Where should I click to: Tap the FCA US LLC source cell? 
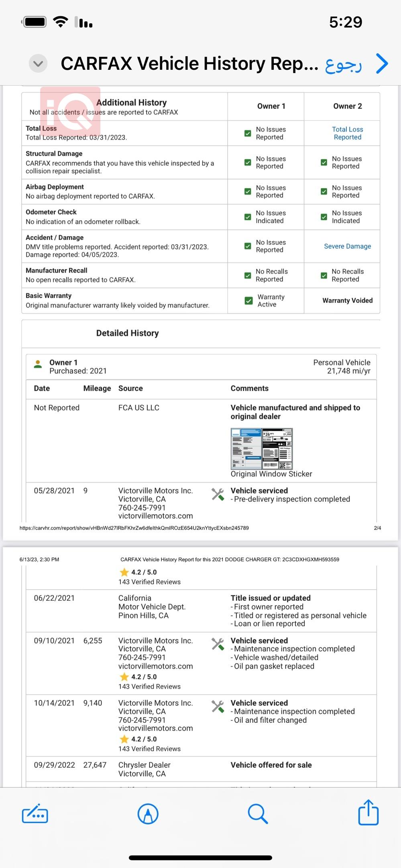(x=138, y=408)
